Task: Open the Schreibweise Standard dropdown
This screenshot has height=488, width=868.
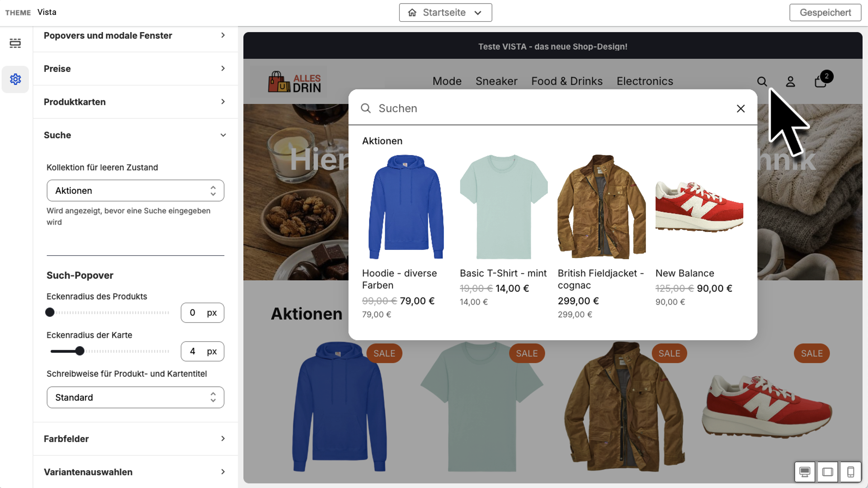Action: pos(135,398)
